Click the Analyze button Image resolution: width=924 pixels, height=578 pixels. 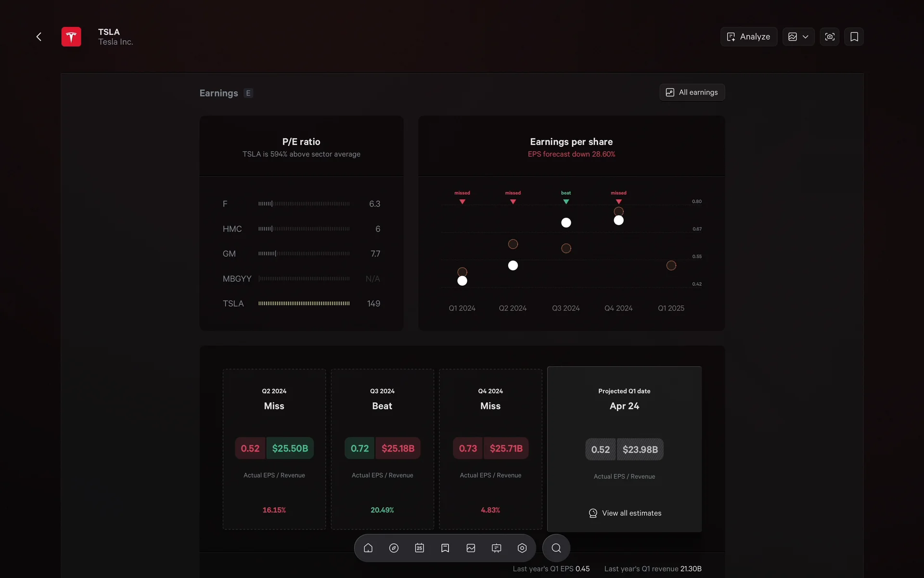(x=748, y=37)
